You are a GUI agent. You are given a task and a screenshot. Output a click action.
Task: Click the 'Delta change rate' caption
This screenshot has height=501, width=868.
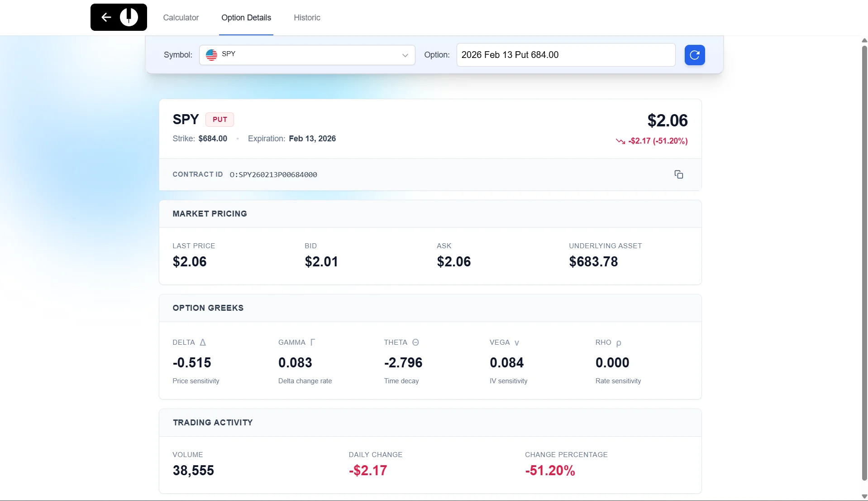click(x=305, y=381)
